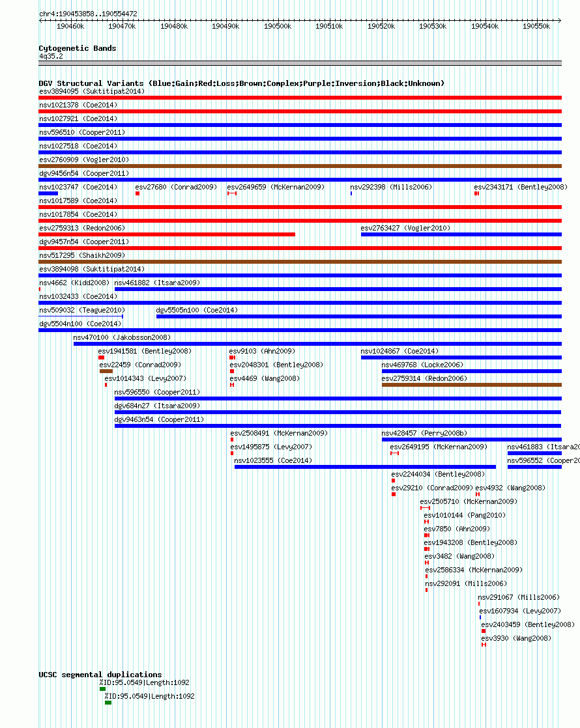Image resolution: width=580 pixels, height=728 pixels.
Task: Click the 190500k ruler tick label
Action: (278, 27)
